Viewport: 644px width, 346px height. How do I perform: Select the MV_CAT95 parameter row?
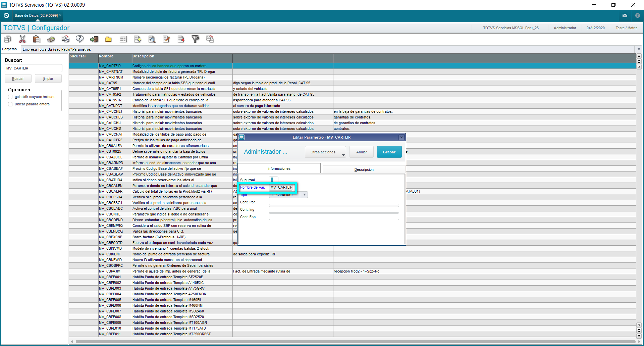352,83
